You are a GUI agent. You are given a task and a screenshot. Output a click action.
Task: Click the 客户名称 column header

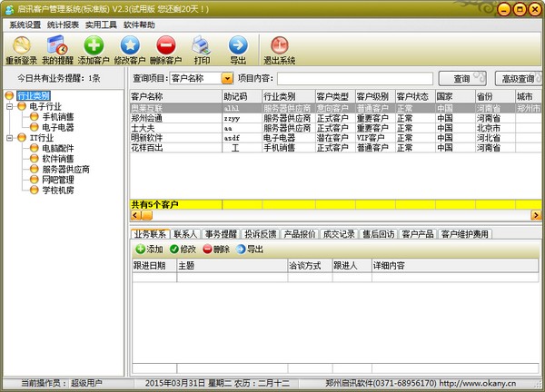point(176,96)
